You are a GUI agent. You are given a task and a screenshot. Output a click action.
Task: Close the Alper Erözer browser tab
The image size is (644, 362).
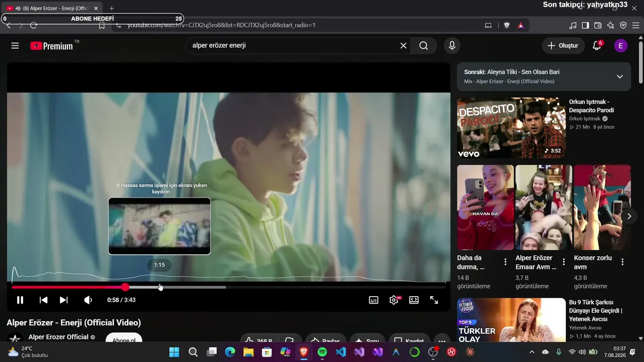[x=96, y=9]
